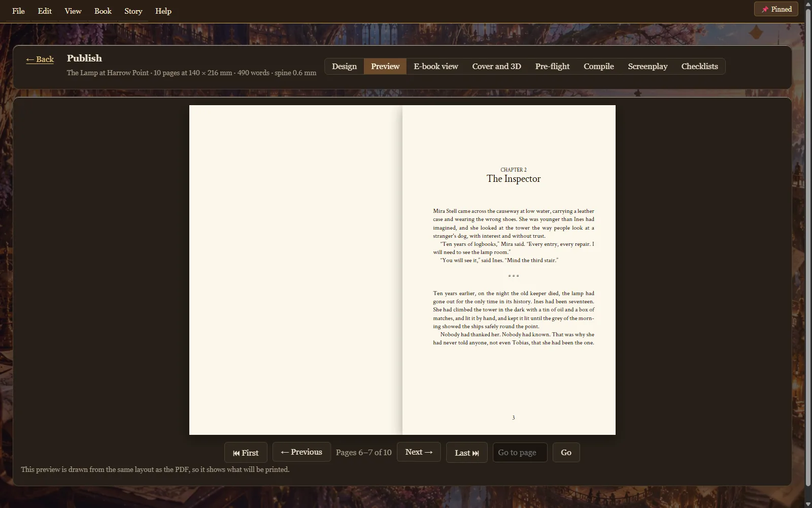This screenshot has height=508, width=812.
Task: Click the preview note about PDF layout
Action: click(x=155, y=469)
